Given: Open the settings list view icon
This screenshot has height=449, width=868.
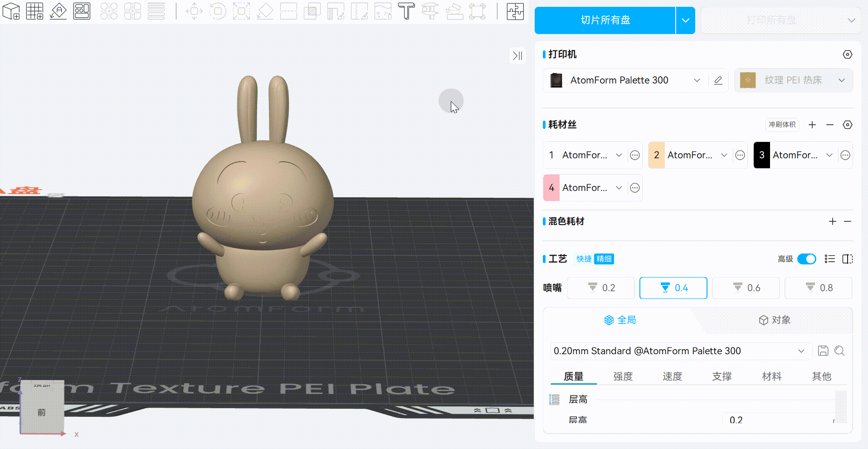Looking at the screenshot, I should [830, 259].
